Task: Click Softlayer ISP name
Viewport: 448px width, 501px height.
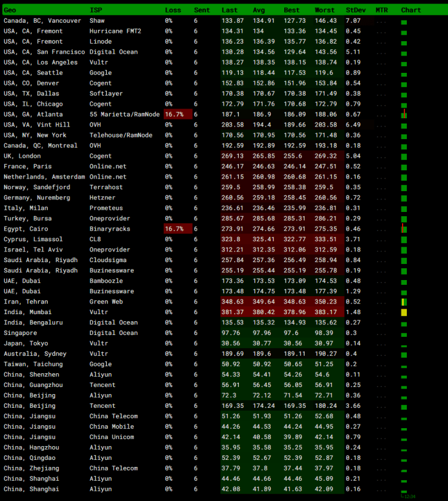Action: (x=106, y=94)
